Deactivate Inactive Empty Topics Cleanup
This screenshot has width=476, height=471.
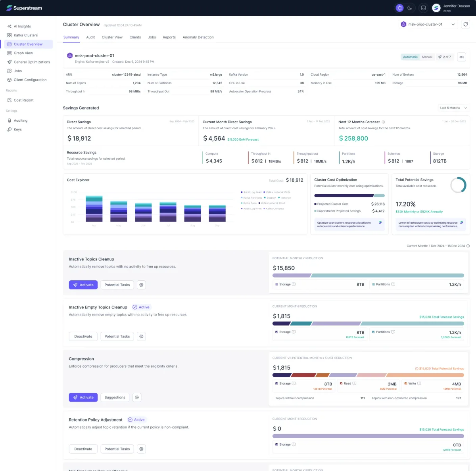pyautogui.click(x=83, y=336)
